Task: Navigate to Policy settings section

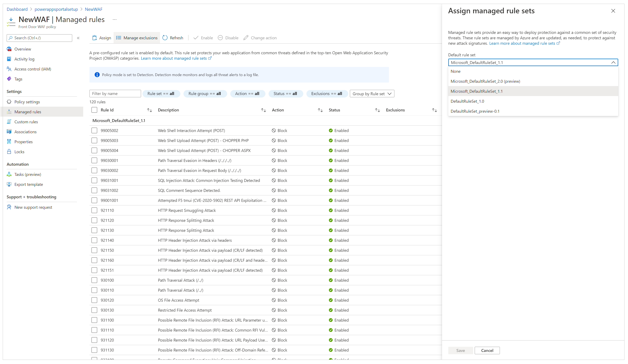Action: click(x=27, y=101)
